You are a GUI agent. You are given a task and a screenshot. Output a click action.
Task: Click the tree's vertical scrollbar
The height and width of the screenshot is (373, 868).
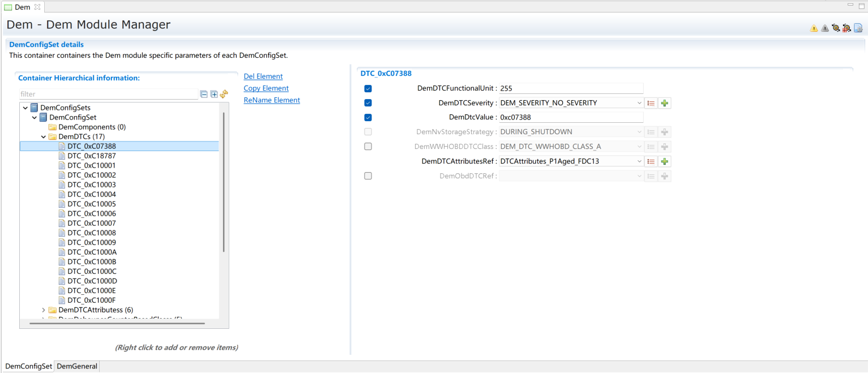pyautogui.click(x=224, y=181)
